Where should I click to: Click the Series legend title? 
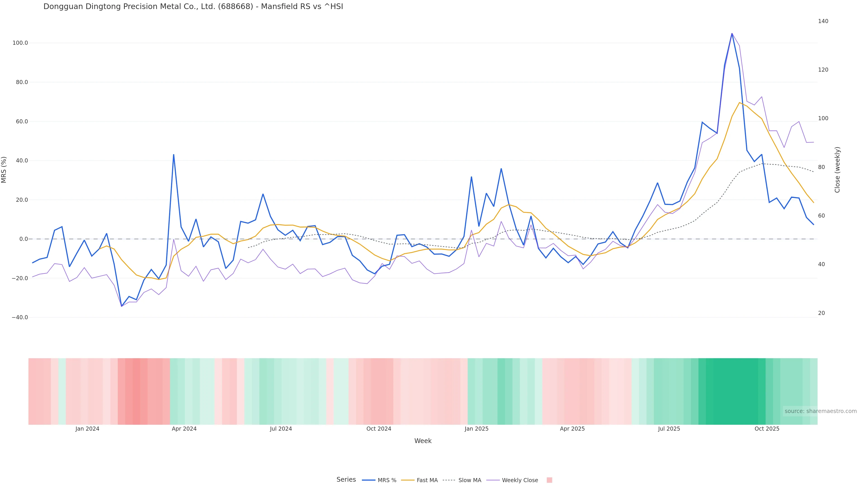click(346, 480)
